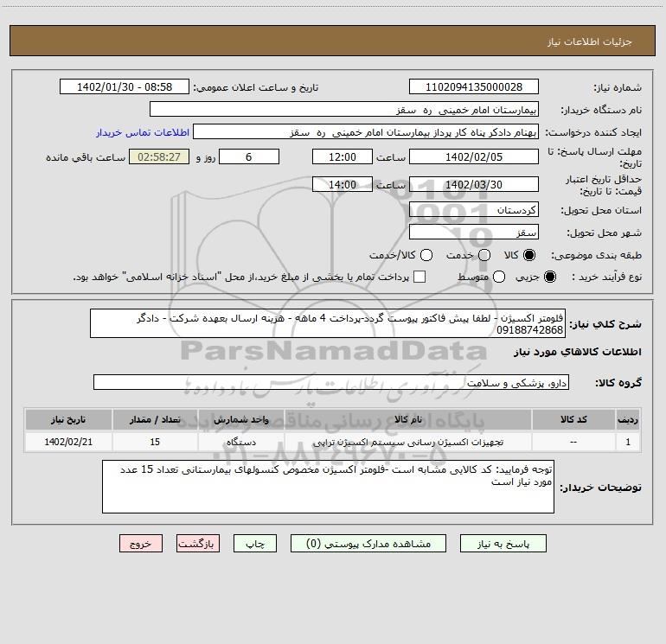Click the validity time field 14:00
The width and height of the screenshot is (666, 644).
(343, 184)
